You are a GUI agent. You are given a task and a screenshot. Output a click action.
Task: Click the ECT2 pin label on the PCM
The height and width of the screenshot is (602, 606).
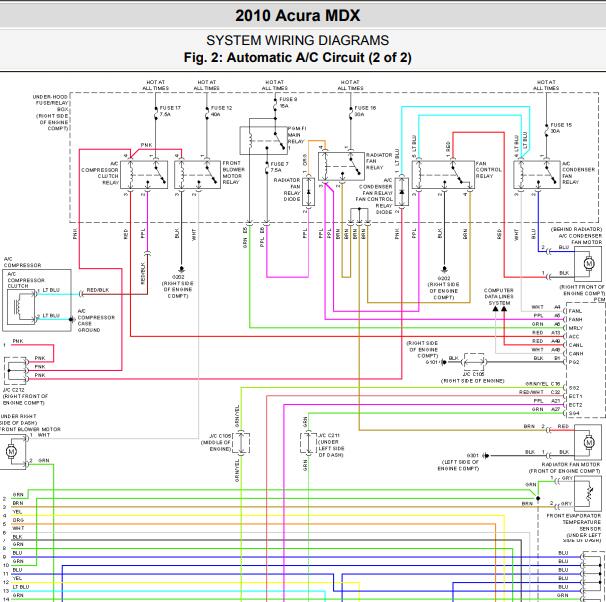pyautogui.click(x=575, y=405)
